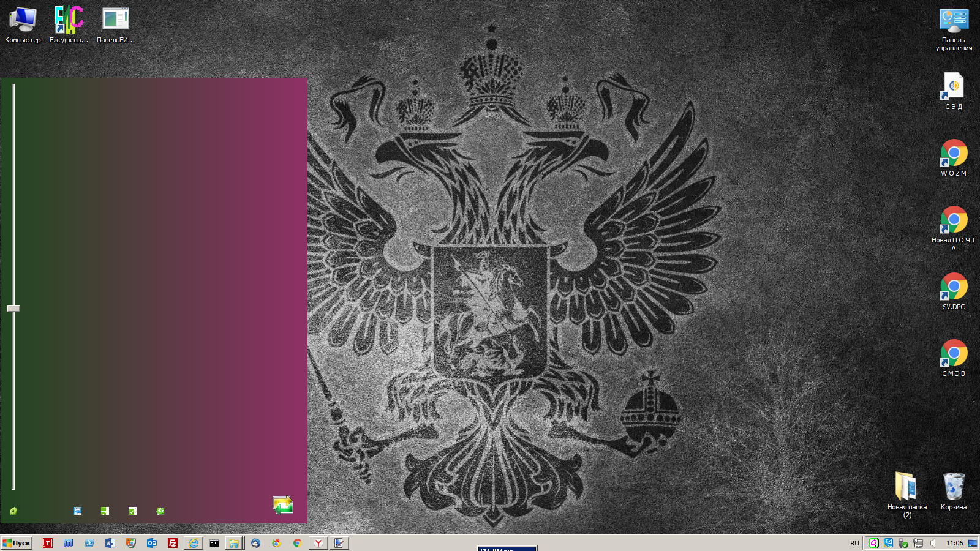The height and width of the screenshot is (551, 980).
Task: Click the blue floppy disk save icon
Action: pos(78,511)
